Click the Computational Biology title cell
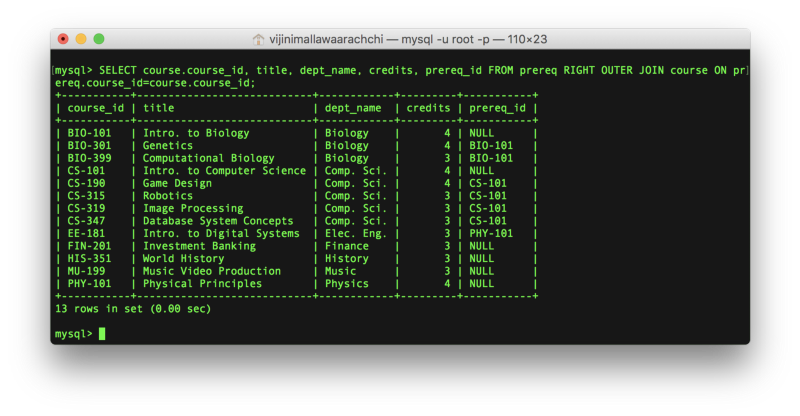This screenshot has height=416, width=800. click(209, 158)
